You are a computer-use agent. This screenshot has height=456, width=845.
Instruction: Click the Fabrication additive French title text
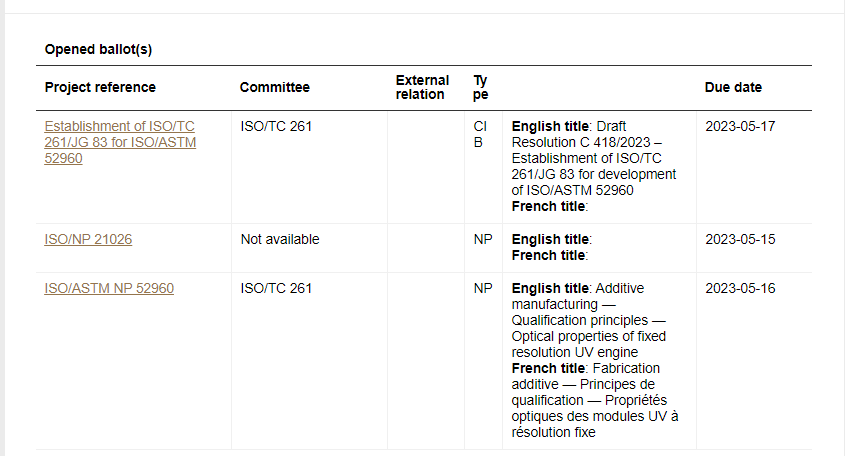pyautogui.click(x=594, y=400)
